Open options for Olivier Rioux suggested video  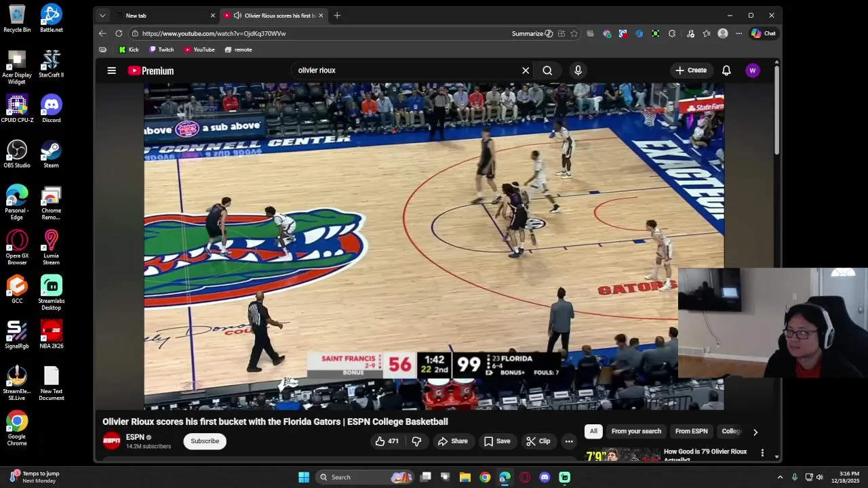762,453
